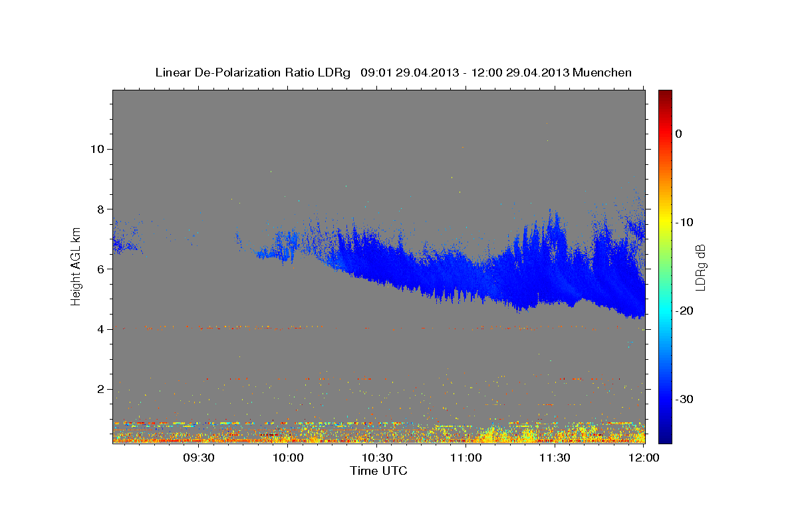Click the dark blue bottom of the colorbar
798x532 pixels.
click(x=665, y=436)
